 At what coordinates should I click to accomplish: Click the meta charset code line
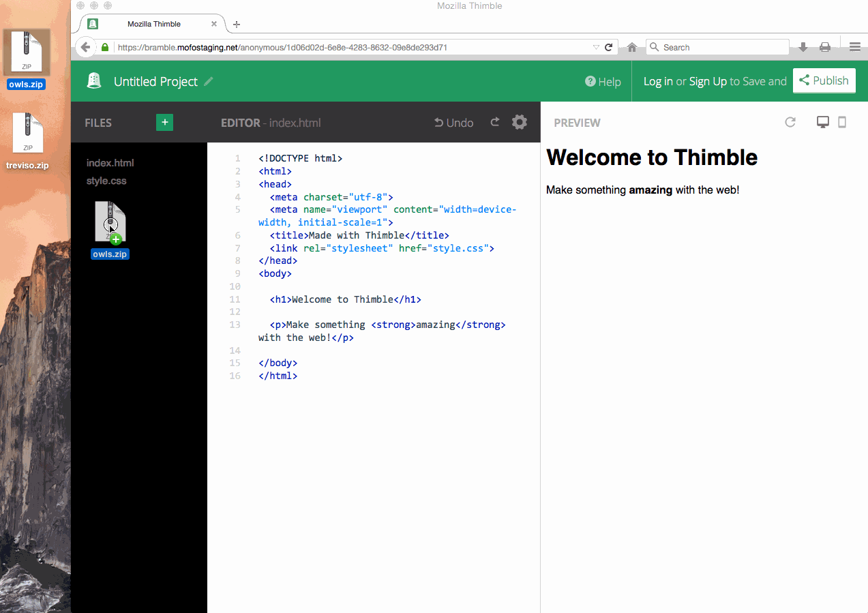click(x=331, y=197)
